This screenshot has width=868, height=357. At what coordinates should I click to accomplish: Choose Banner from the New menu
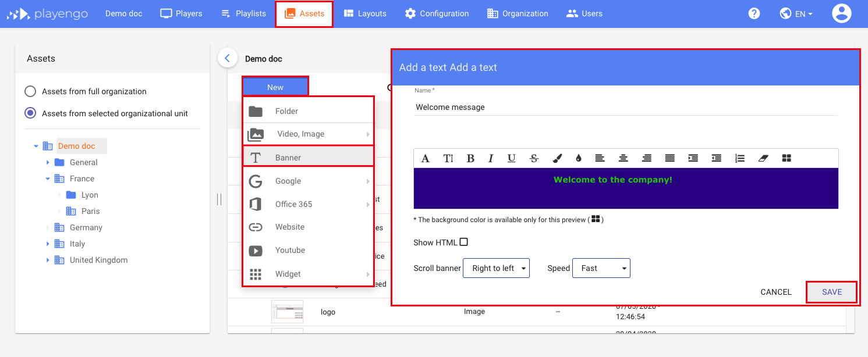[x=308, y=157]
